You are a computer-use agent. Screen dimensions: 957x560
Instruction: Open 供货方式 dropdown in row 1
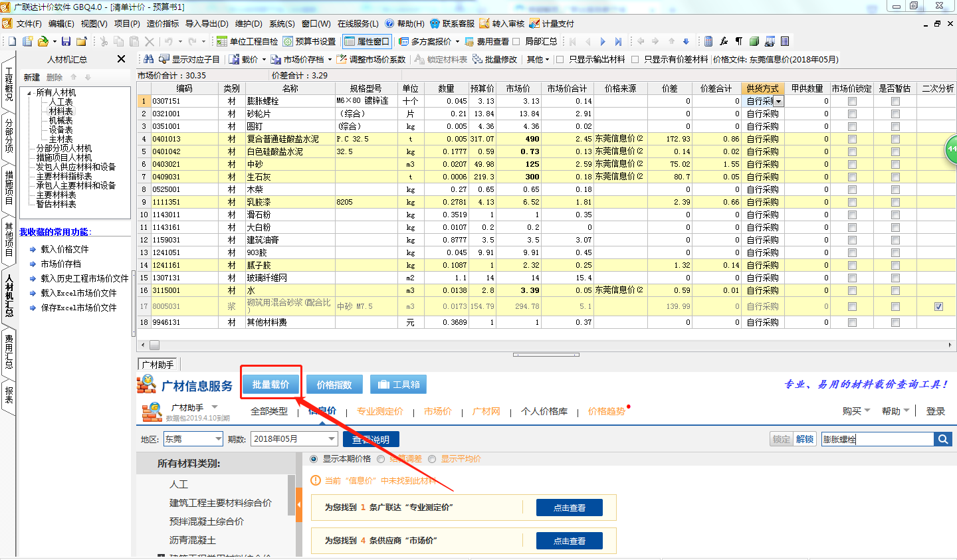[x=778, y=102]
